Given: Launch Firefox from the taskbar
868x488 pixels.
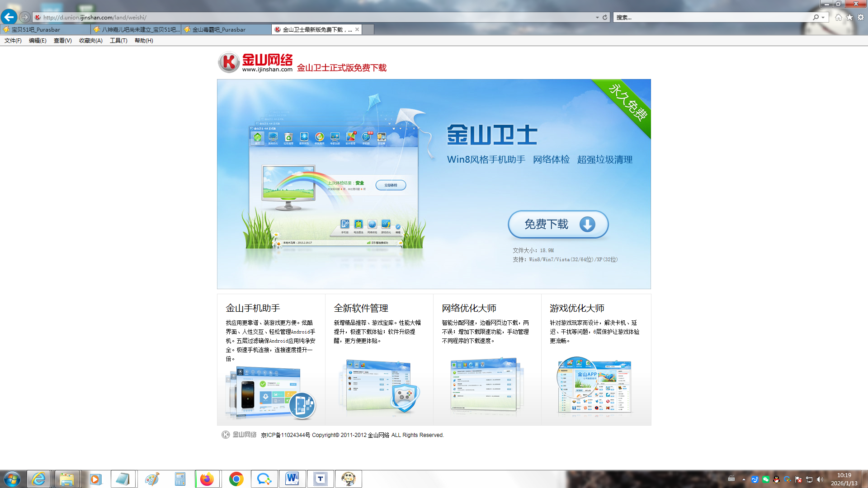Looking at the screenshot, I should point(207,479).
